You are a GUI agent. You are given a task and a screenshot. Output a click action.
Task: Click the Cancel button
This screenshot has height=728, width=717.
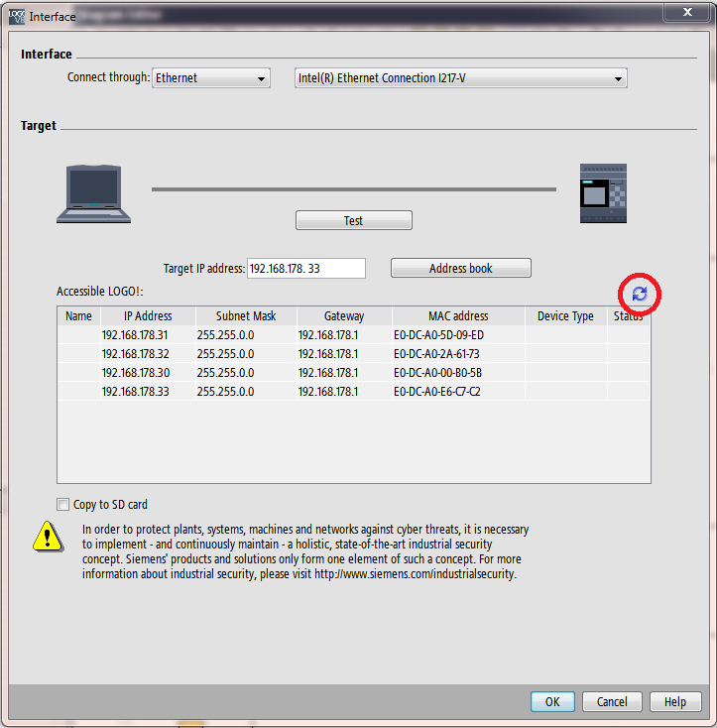612,701
